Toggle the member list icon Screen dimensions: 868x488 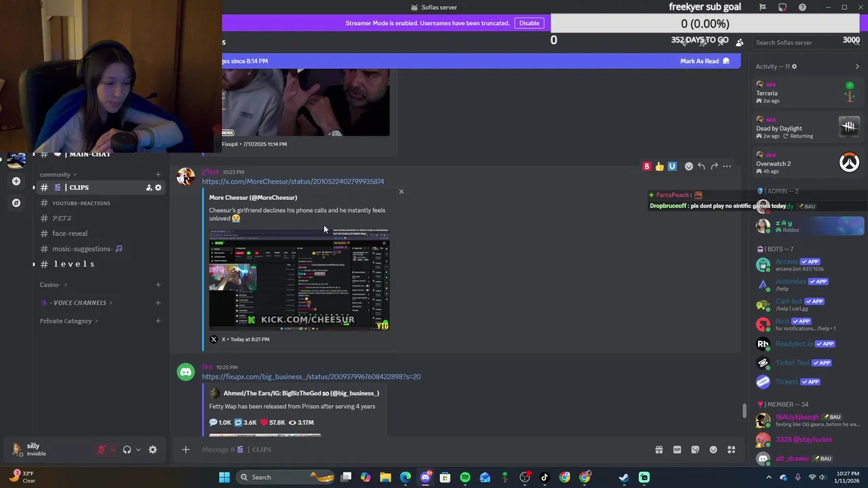click(740, 42)
